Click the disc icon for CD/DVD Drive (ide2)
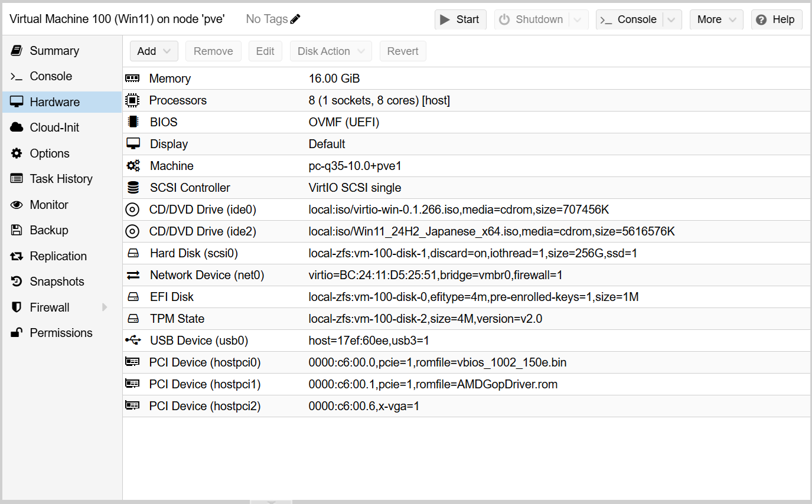 click(x=133, y=231)
